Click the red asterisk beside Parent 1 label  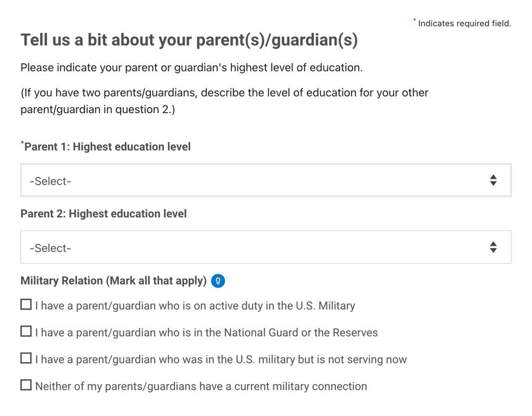click(x=22, y=143)
